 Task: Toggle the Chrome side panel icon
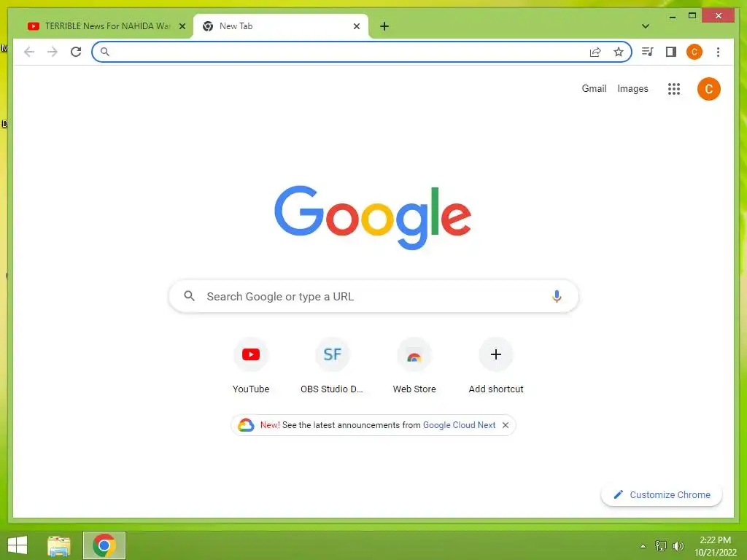671,52
